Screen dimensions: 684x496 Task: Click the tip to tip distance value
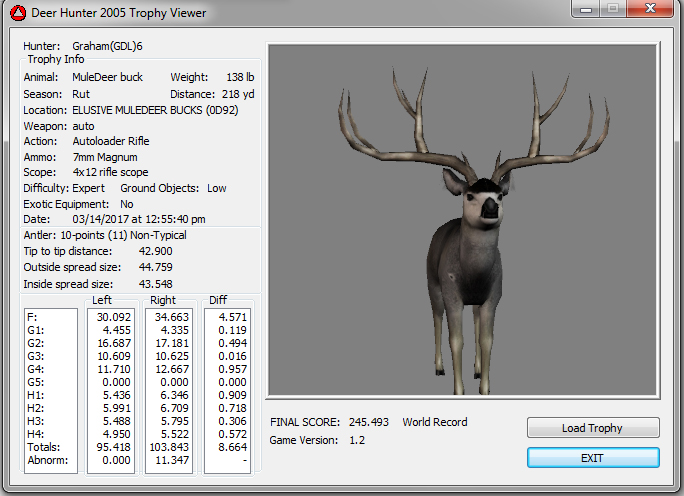[x=155, y=251]
